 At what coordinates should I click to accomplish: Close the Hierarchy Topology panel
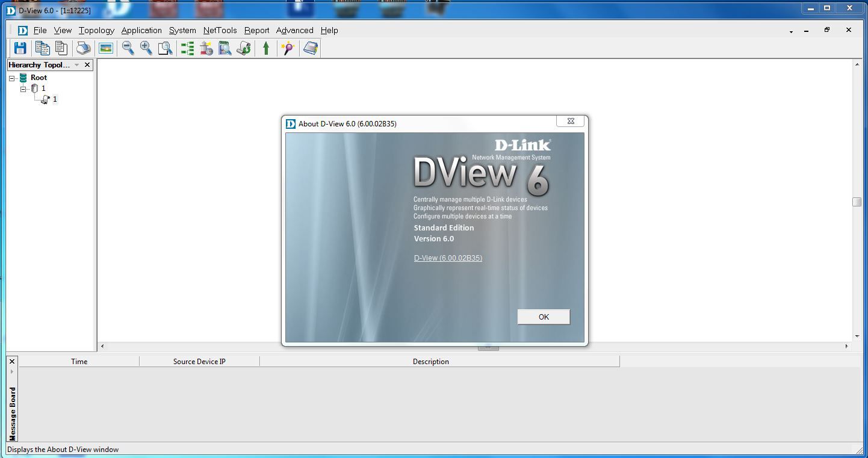[x=87, y=64]
